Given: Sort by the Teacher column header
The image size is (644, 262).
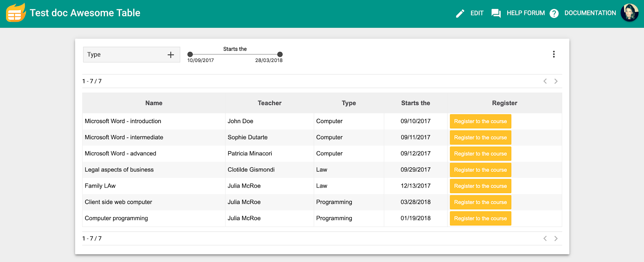Looking at the screenshot, I should pyautogui.click(x=270, y=103).
